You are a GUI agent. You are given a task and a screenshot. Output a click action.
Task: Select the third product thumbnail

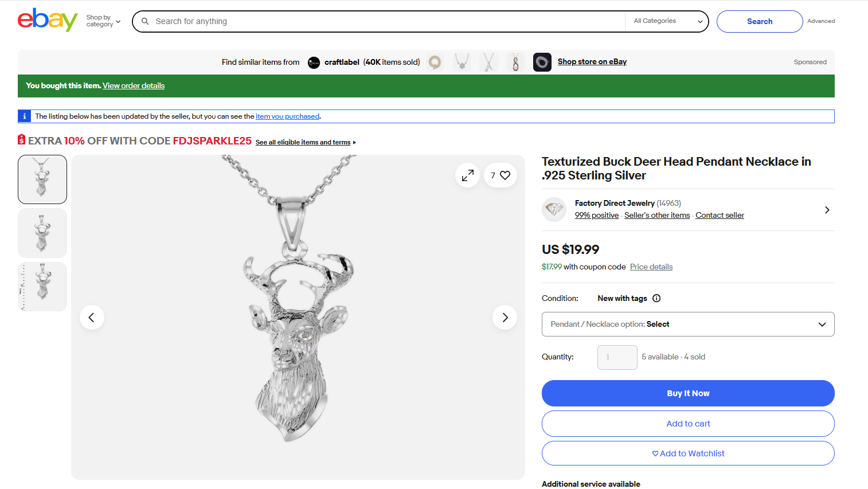coord(42,287)
